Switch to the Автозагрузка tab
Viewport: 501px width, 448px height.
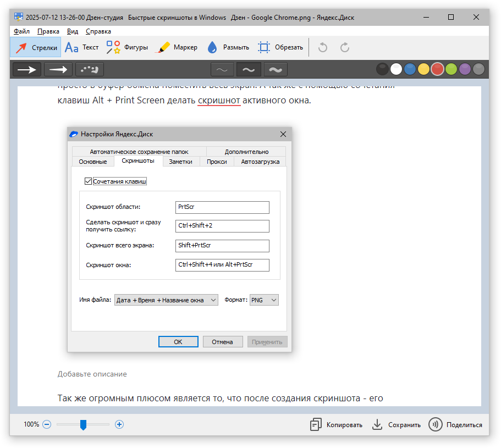[260, 162]
